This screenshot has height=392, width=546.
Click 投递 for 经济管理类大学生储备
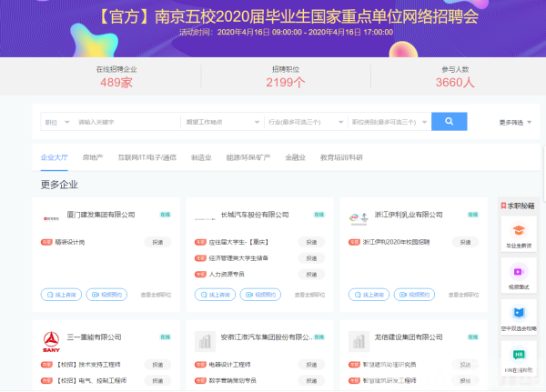311,258
